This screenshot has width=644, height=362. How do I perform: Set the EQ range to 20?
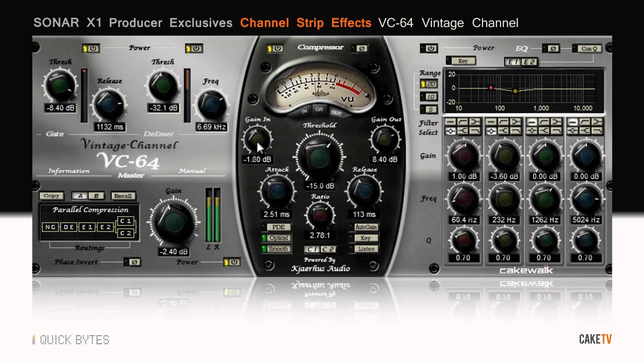click(430, 84)
